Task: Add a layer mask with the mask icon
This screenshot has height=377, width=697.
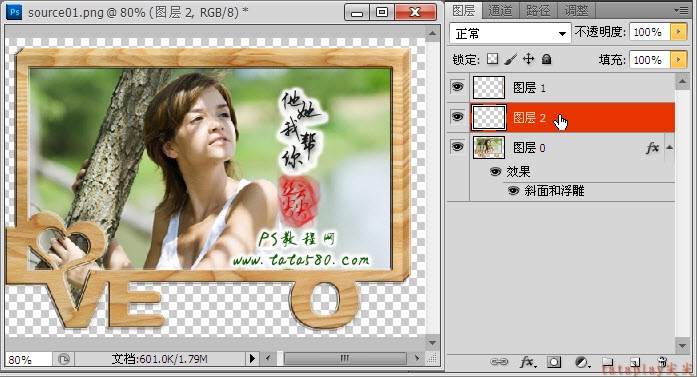Action: [554, 362]
